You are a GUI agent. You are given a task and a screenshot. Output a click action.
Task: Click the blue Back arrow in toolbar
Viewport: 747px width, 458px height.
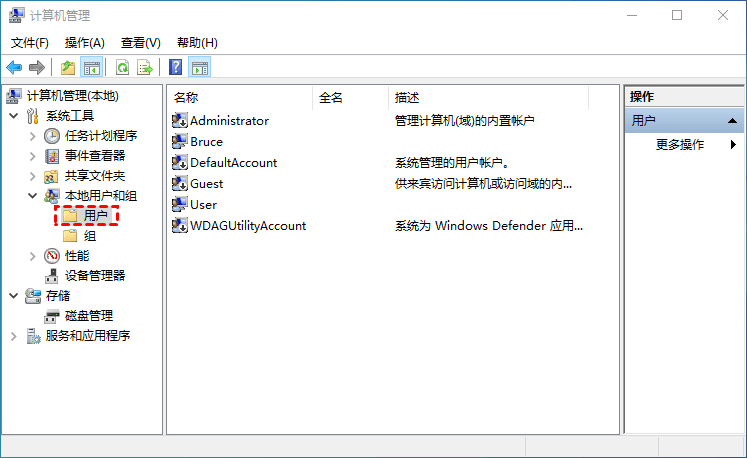pyautogui.click(x=14, y=68)
